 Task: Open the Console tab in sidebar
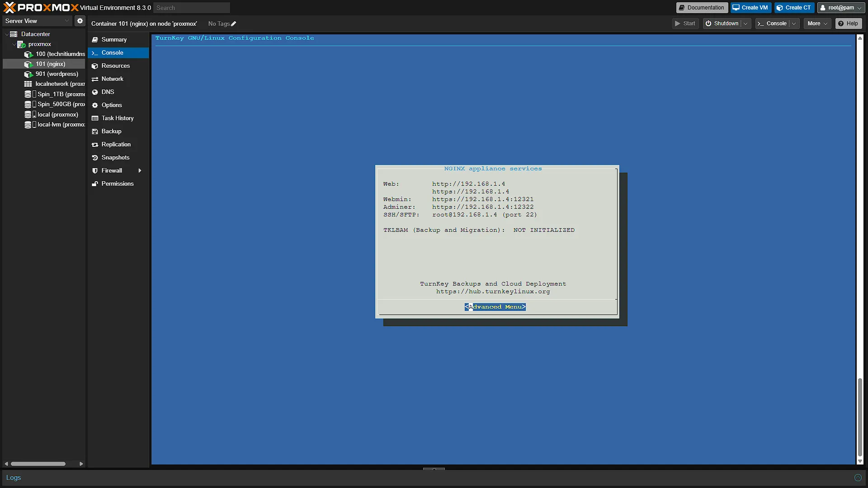[118, 53]
